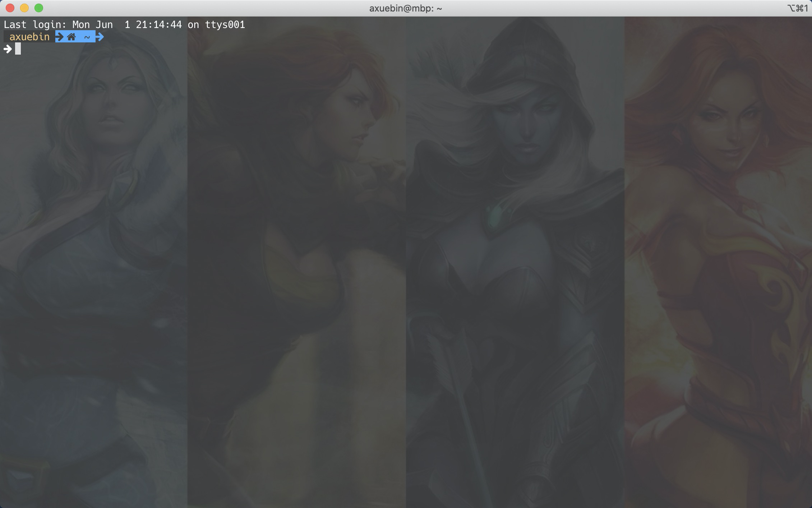Click the white arrow on the input line
This screenshot has width=812, height=508.
pos(8,49)
